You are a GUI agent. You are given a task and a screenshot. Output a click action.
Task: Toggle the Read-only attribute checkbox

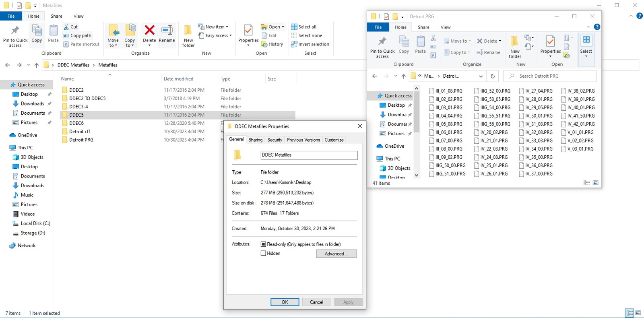coord(263,244)
